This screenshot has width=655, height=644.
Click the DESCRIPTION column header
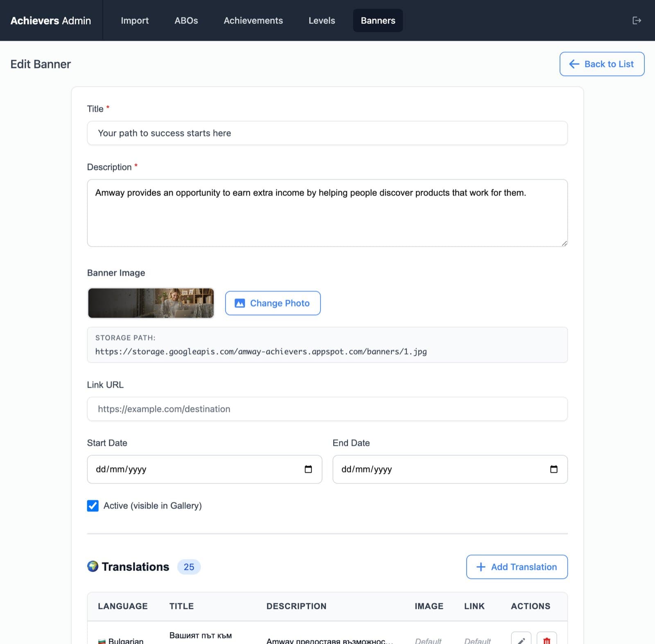pyautogui.click(x=296, y=606)
